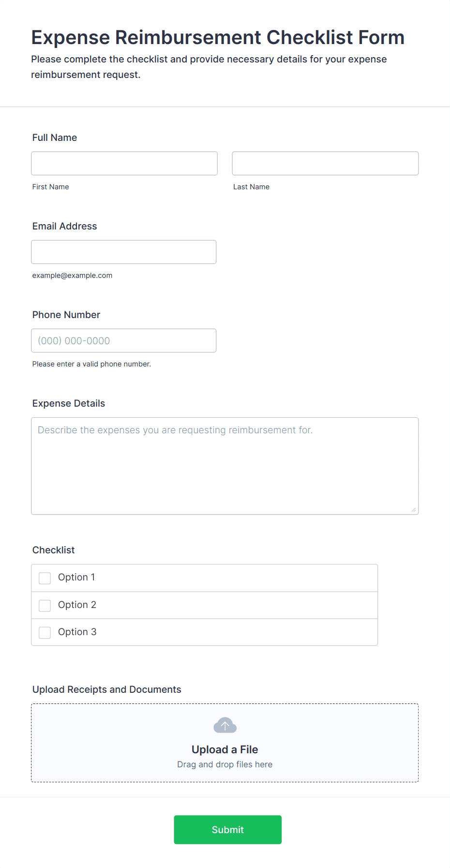The width and height of the screenshot is (450, 868).
Task: Click the Checklist section label
Action: 54,550
